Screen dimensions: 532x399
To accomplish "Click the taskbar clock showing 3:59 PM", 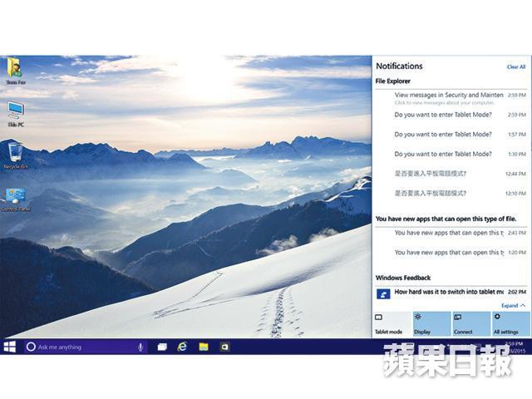I will [x=513, y=343].
